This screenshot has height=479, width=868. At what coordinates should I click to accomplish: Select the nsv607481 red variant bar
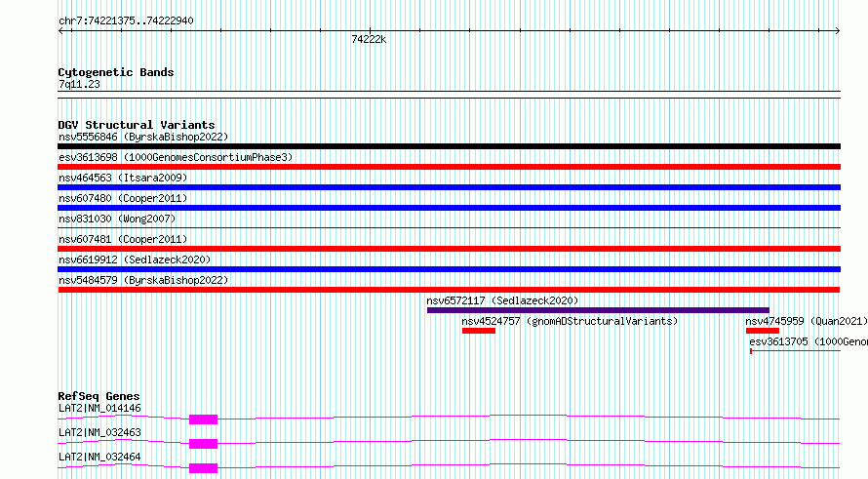(x=449, y=249)
